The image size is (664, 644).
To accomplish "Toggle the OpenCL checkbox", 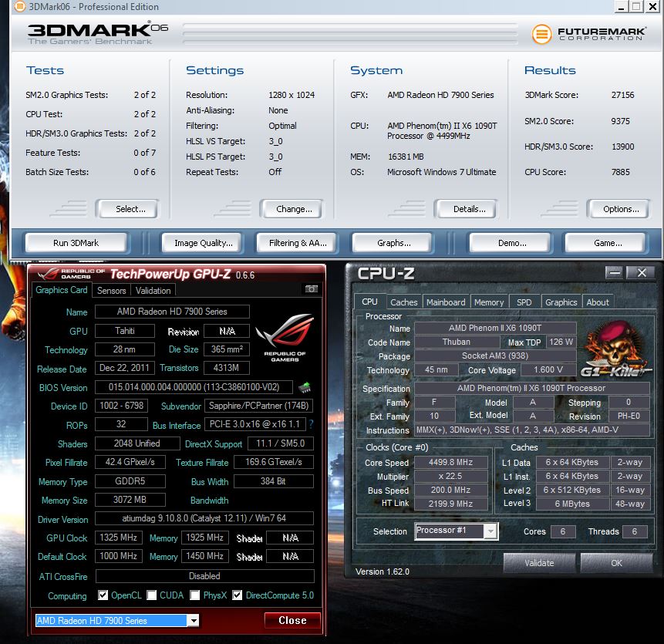I will (103, 595).
